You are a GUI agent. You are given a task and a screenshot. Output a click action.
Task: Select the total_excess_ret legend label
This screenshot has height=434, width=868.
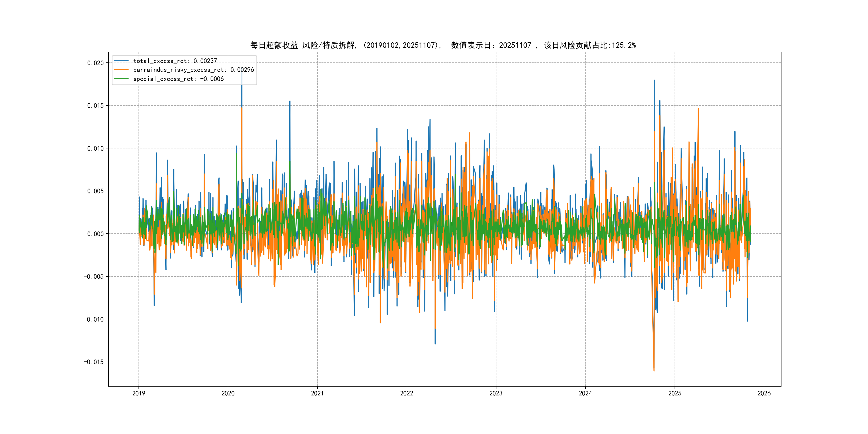175,61
